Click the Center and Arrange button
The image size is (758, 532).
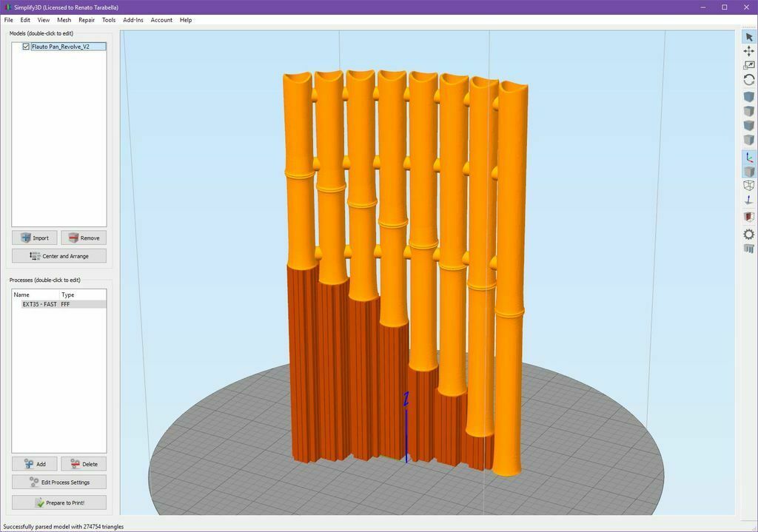(58, 255)
